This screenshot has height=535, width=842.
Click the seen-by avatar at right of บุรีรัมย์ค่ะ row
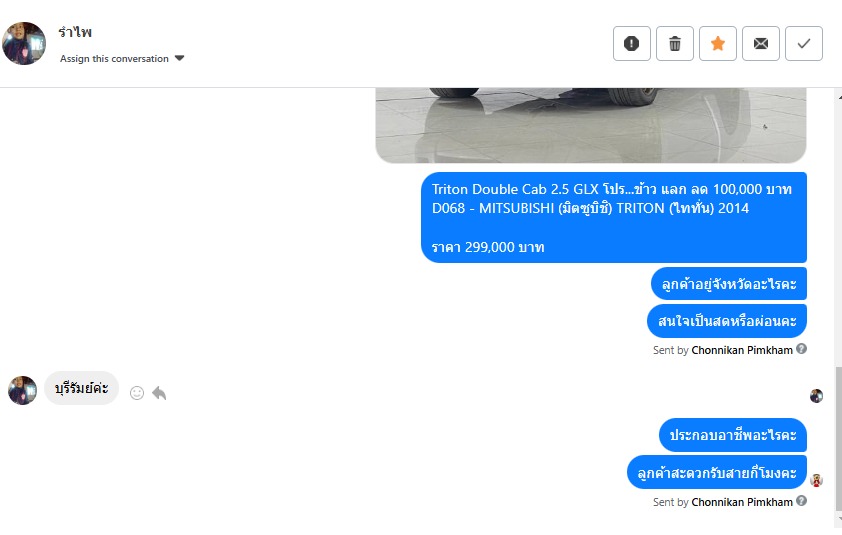click(x=816, y=396)
